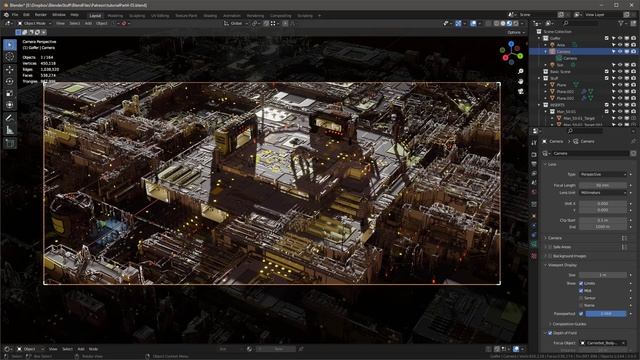Open the Object Constraints properties tab
Viewport: 640px width, 360px height.
[x=534, y=235]
